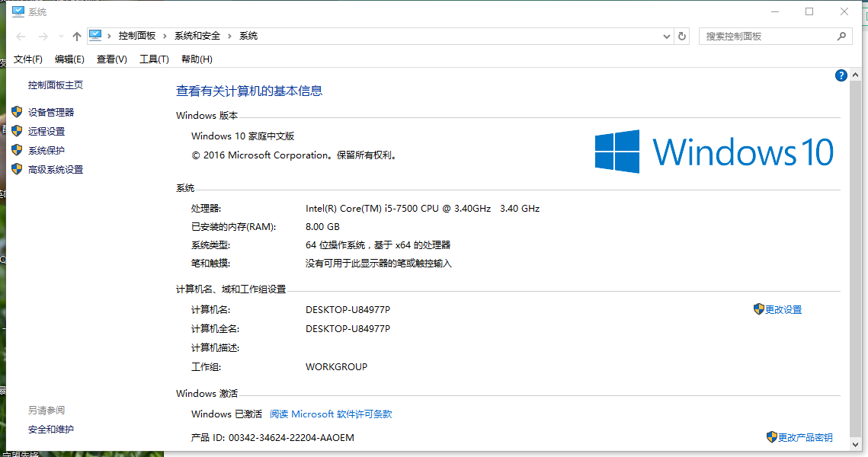This screenshot has width=868, height=457.
Task: Click 更改设置 link
Action: coord(783,310)
